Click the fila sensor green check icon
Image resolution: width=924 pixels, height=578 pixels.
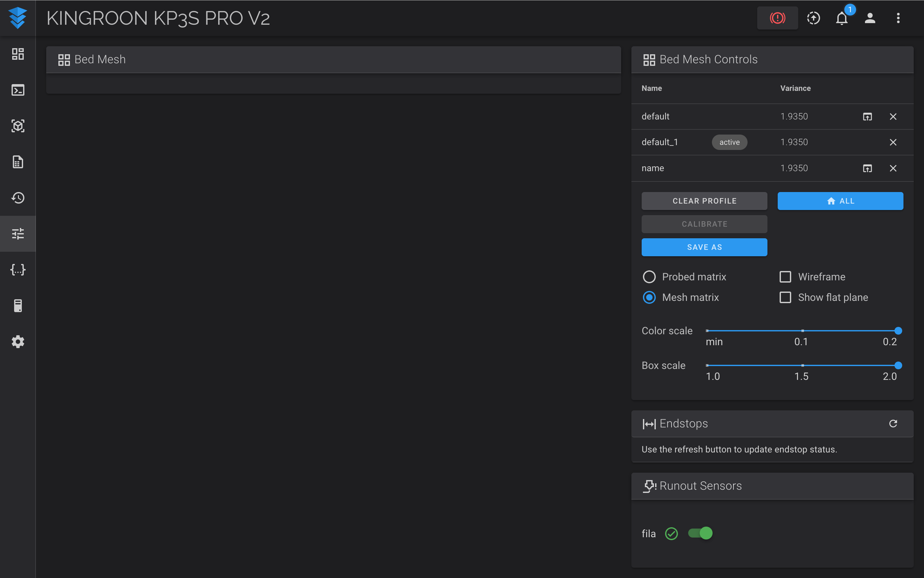click(x=671, y=533)
